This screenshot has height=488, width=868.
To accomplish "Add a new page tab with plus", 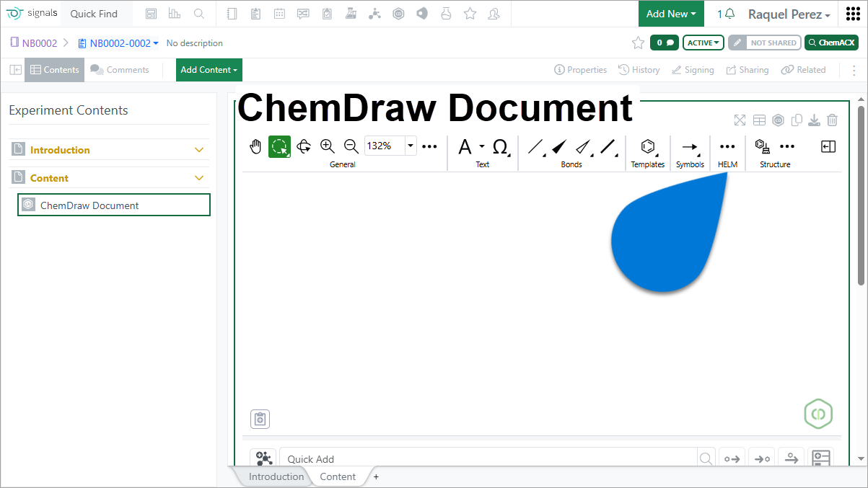I will point(376,476).
